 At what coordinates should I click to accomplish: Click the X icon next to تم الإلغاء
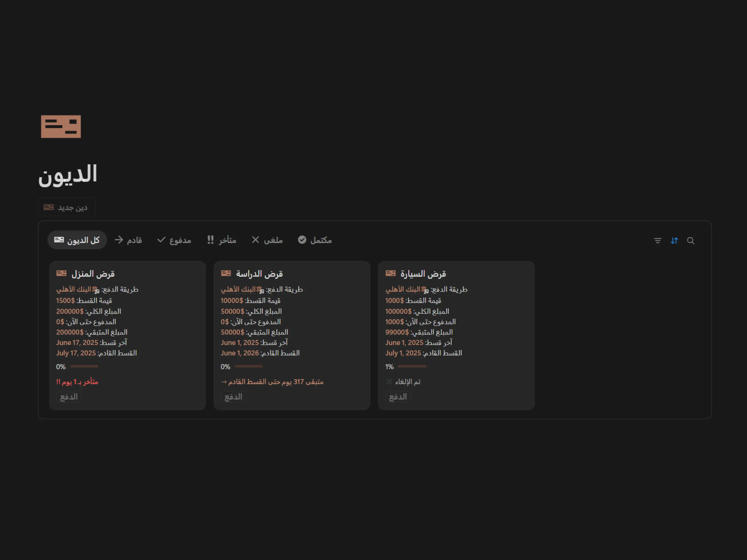pos(389,381)
